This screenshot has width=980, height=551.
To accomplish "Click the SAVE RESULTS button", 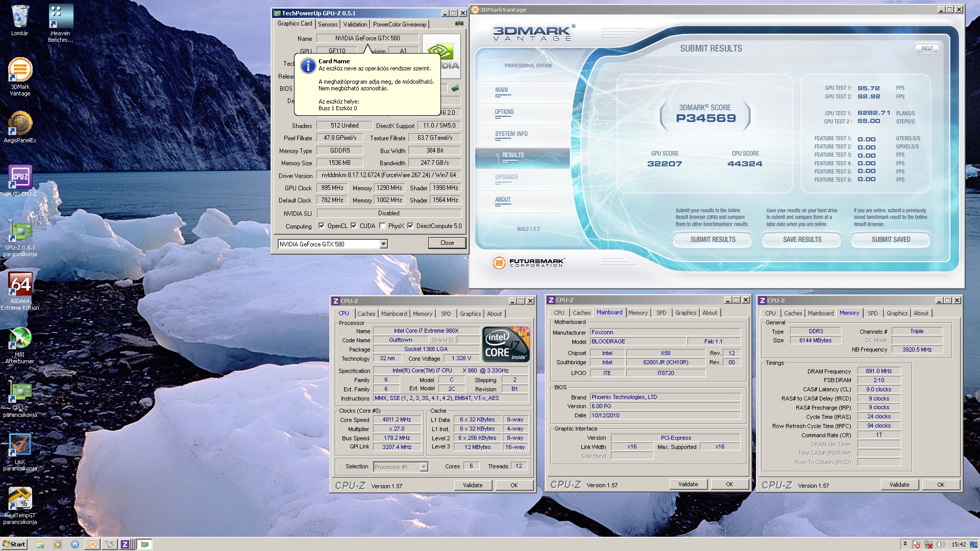I will coord(802,239).
